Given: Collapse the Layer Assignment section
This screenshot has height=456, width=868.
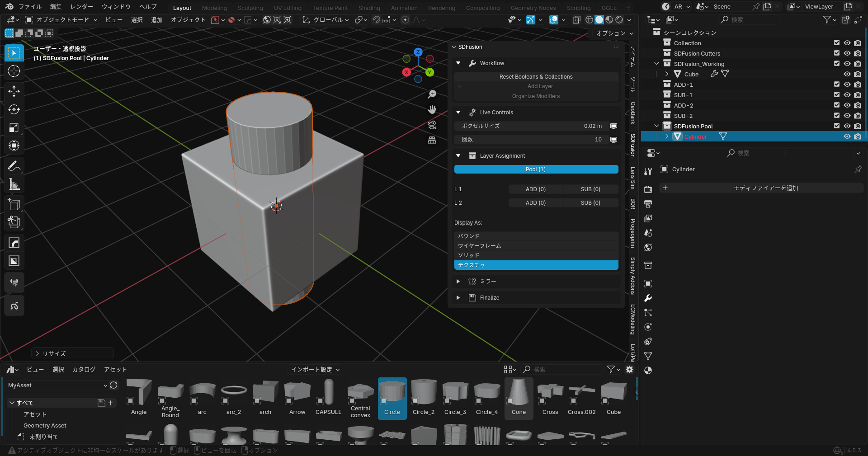Looking at the screenshot, I should point(458,156).
